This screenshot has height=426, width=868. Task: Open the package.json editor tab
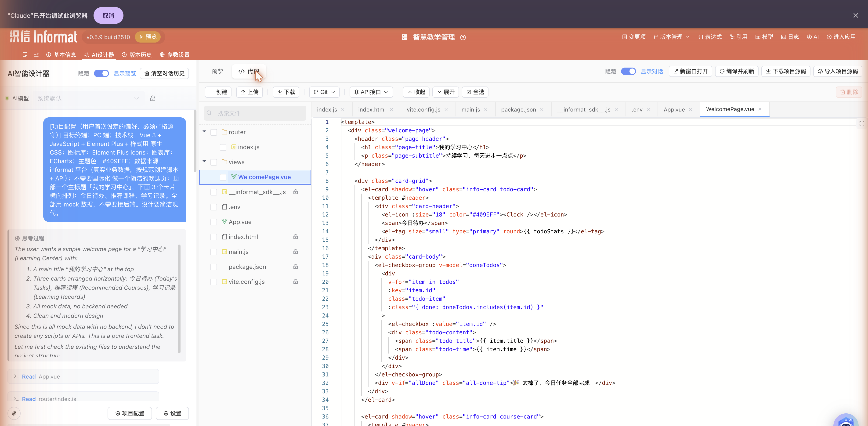click(518, 109)
